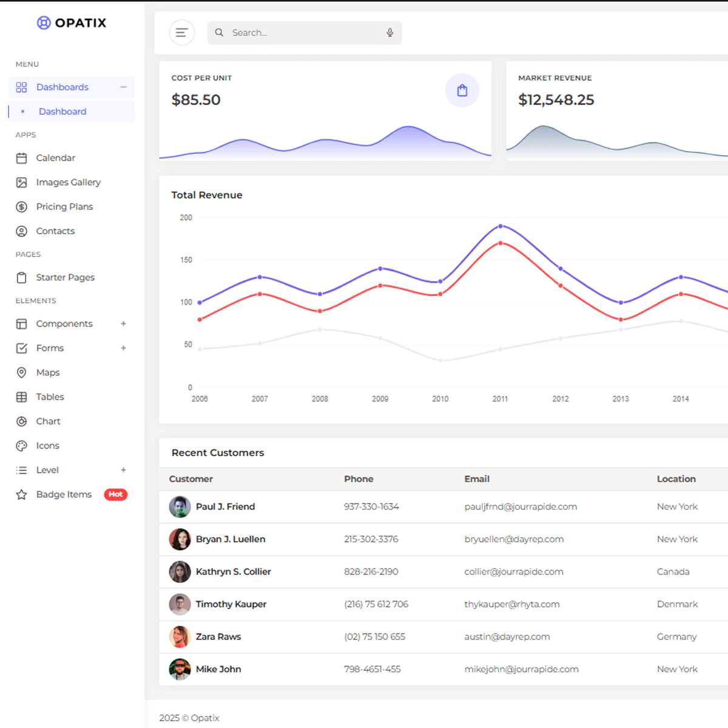The height and width of the screenshot is (728, 728).
Task: Open Images Gallery in the sidebar
Action: pos(68,182)
